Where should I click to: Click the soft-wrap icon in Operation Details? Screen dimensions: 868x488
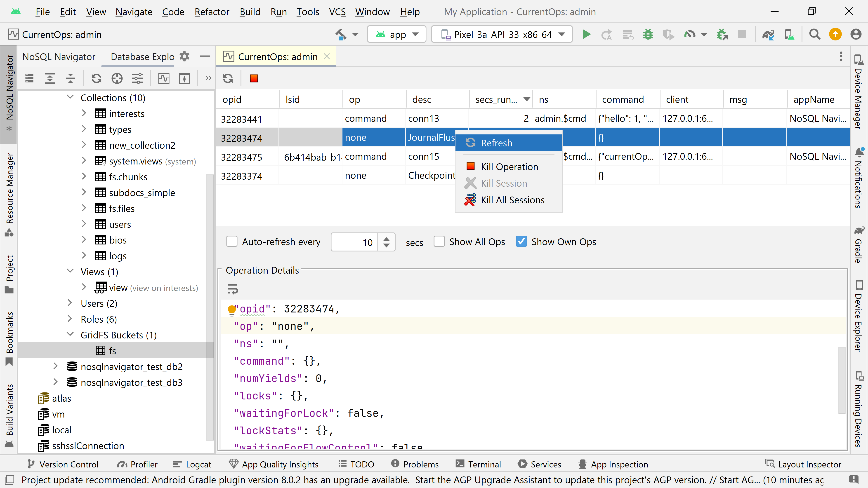tap(233, 289)
